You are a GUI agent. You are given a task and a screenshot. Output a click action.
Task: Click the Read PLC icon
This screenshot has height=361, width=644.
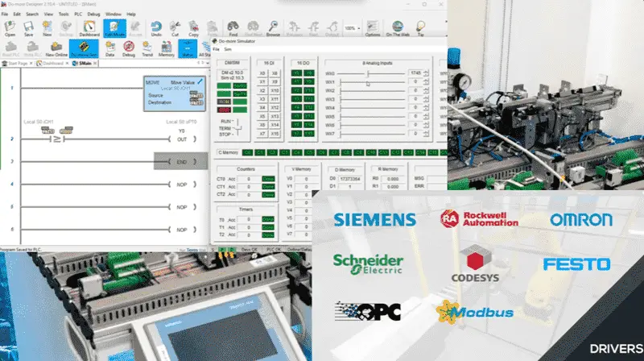tap(10, 48)
